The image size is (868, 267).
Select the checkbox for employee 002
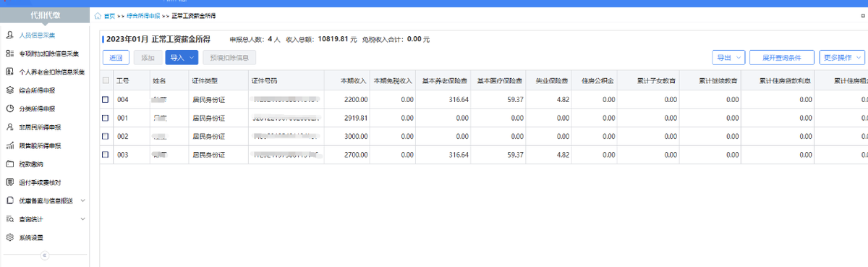[106, 136]
